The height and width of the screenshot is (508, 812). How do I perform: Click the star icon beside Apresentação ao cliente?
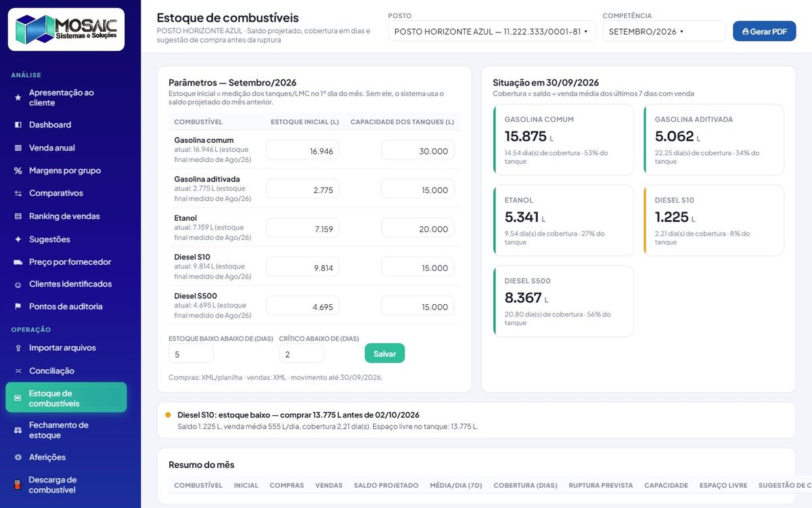point(18,98)
